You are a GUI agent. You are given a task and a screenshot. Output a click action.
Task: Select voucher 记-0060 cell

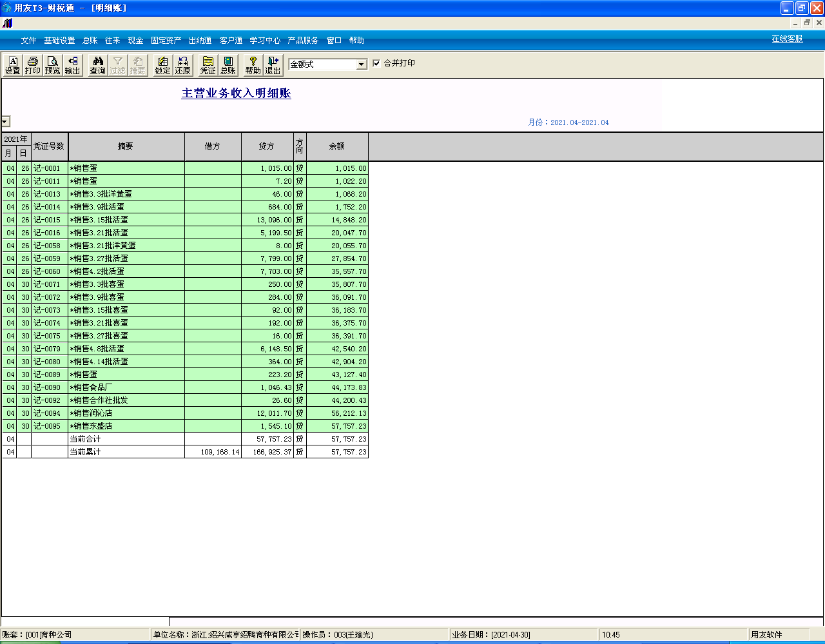(50, 271)
